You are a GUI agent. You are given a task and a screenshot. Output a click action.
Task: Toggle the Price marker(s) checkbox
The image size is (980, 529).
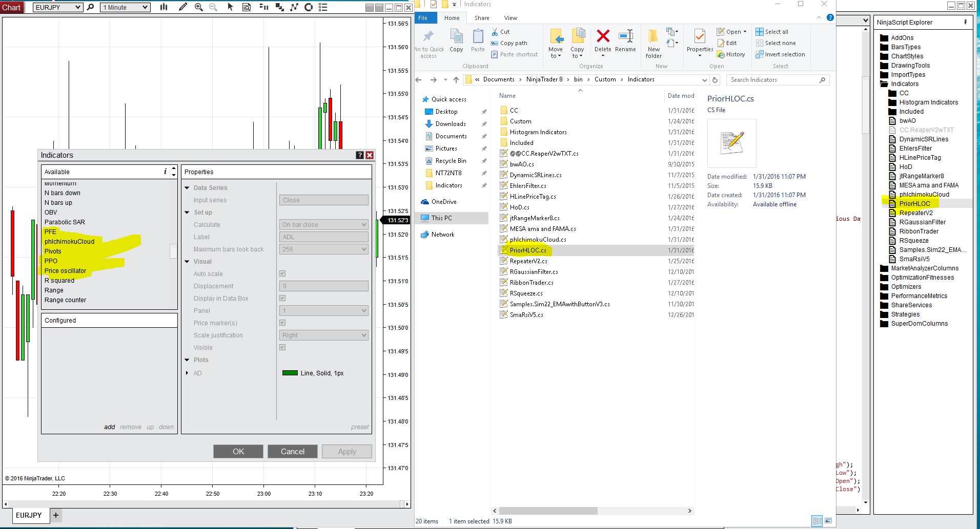point(282,323)
